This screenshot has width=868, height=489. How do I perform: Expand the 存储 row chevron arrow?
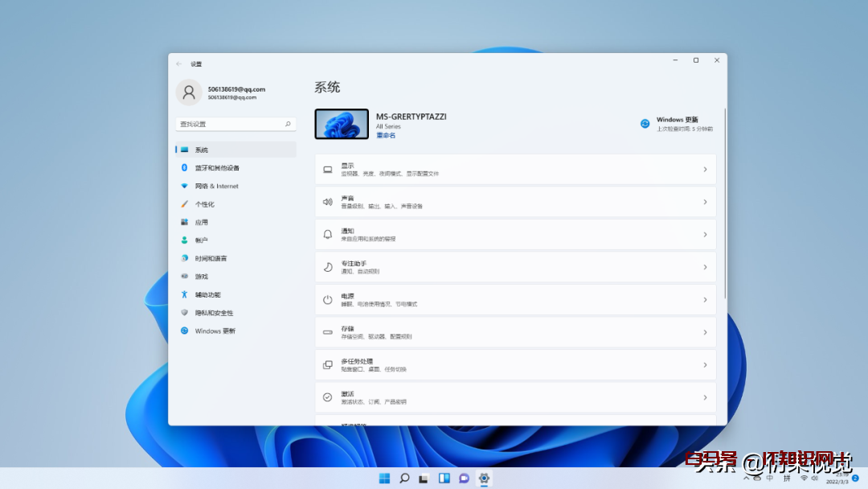click(705, 332)
